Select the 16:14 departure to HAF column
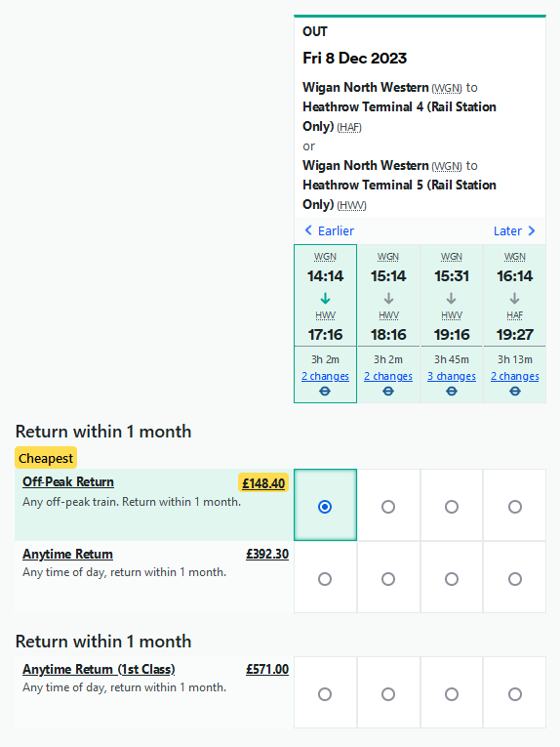 515,323
